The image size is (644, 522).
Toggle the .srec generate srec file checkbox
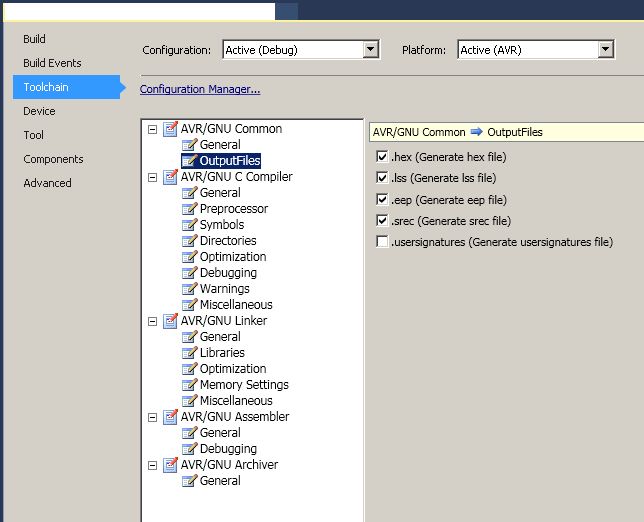tap(382, 220)
